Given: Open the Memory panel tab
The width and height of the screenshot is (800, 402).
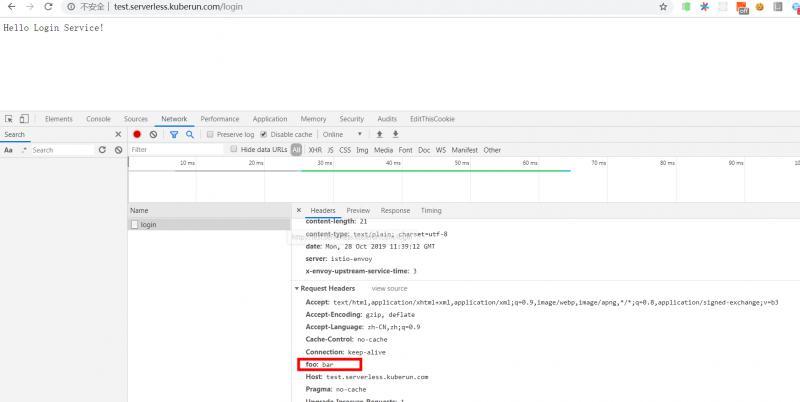Looking at the screenshot, I should pyautogui.click(x=313, y=119).
